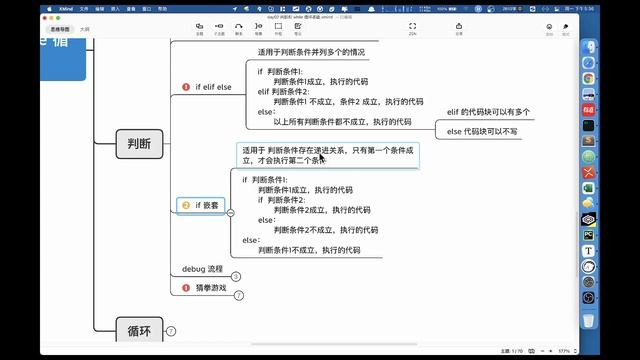Click the zoom out minus button

click(x=542, y=351)
